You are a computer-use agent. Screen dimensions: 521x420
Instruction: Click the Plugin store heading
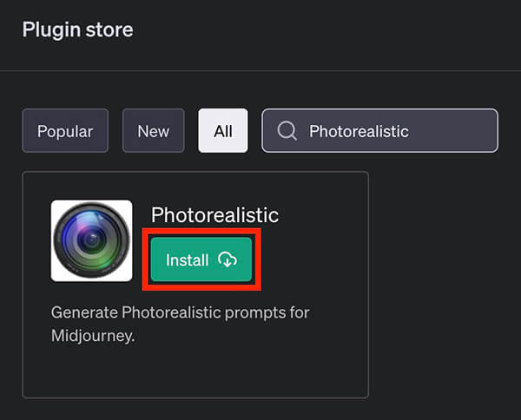coord(78,30)
